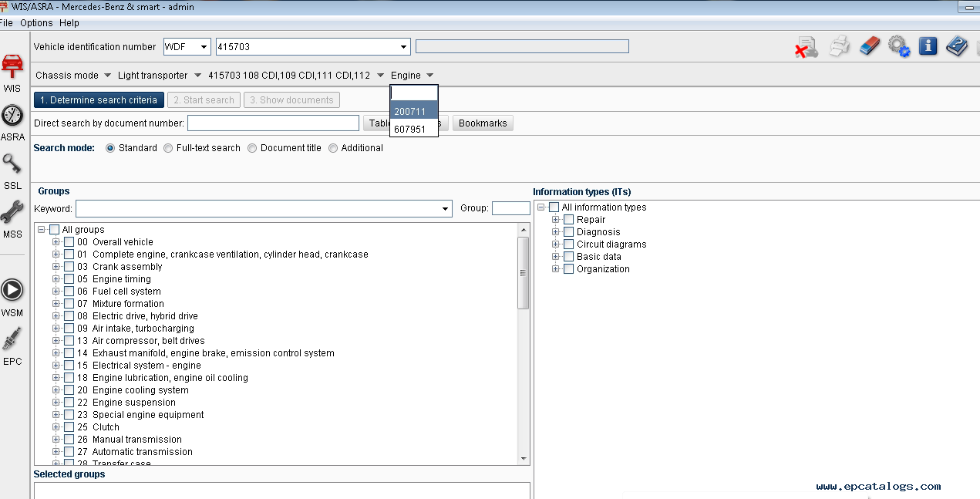
Task: Select Document title search mode
Action: [252, 148]
